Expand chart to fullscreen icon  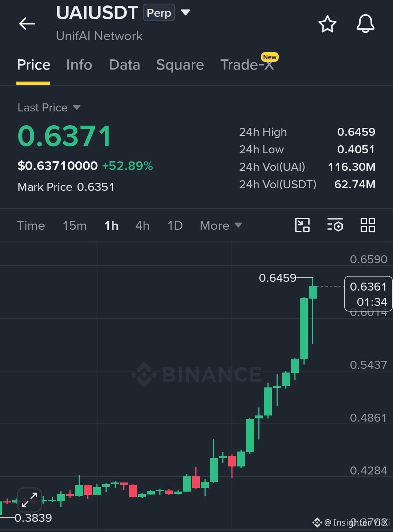pyautogui.click(x=29, y=500)
